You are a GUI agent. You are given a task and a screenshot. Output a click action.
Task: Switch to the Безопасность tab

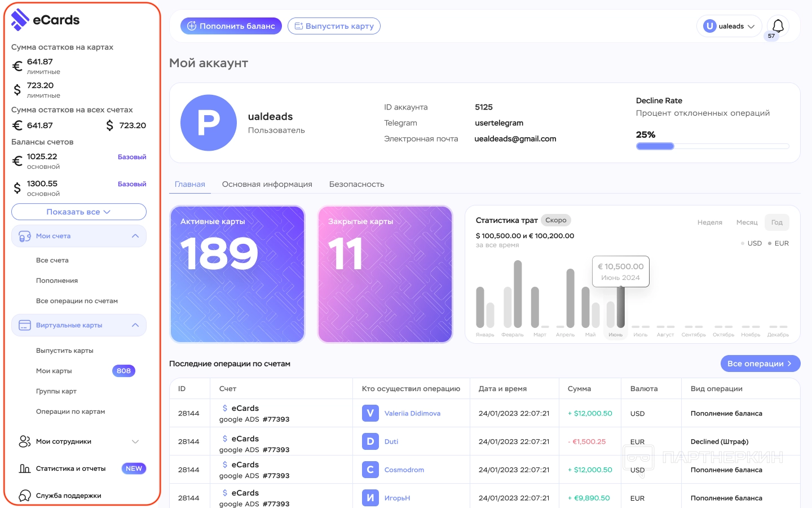pyautogui.click(x=356, y=184)
